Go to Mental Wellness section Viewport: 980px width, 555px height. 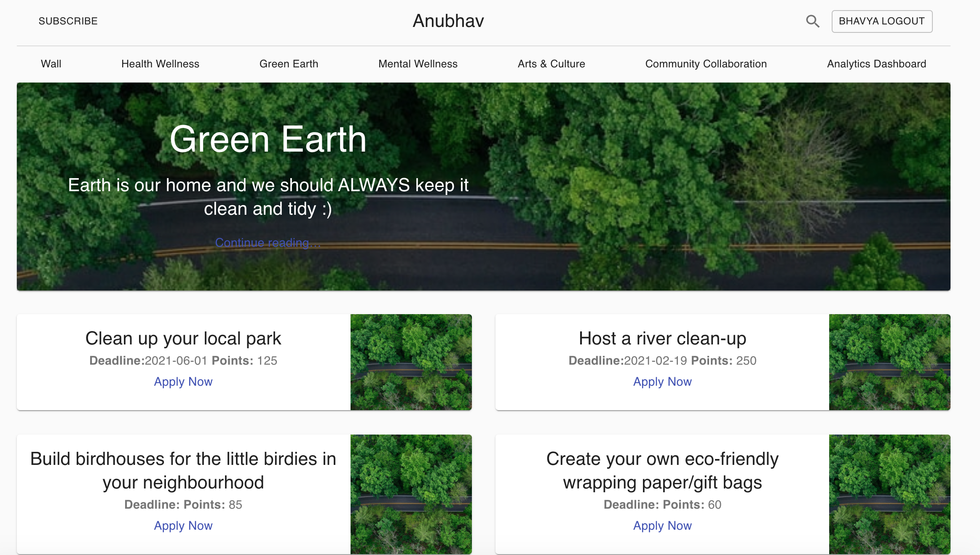point(418,64)
